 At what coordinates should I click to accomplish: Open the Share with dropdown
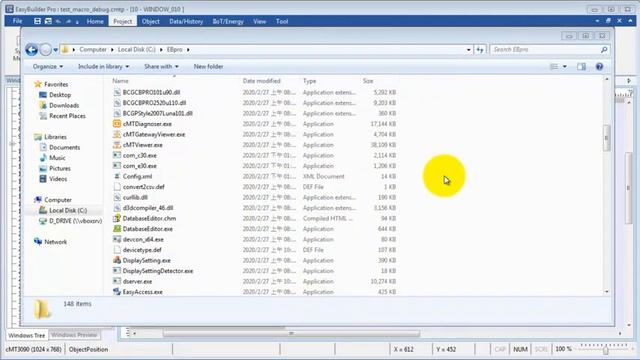(161, 67)
